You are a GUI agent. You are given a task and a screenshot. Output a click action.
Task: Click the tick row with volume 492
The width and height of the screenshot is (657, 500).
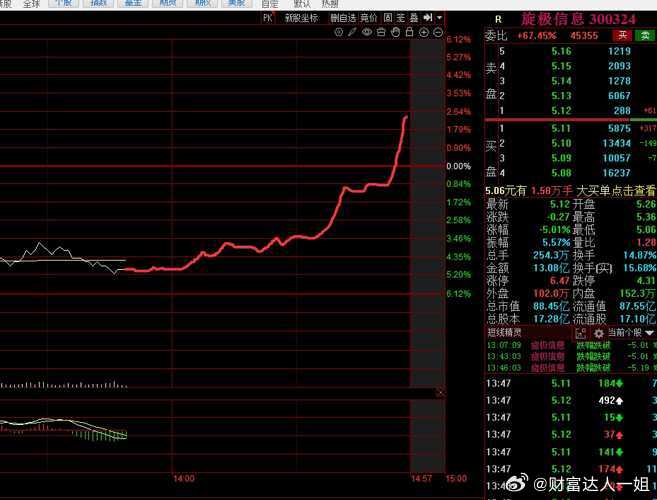pos(570,401)
